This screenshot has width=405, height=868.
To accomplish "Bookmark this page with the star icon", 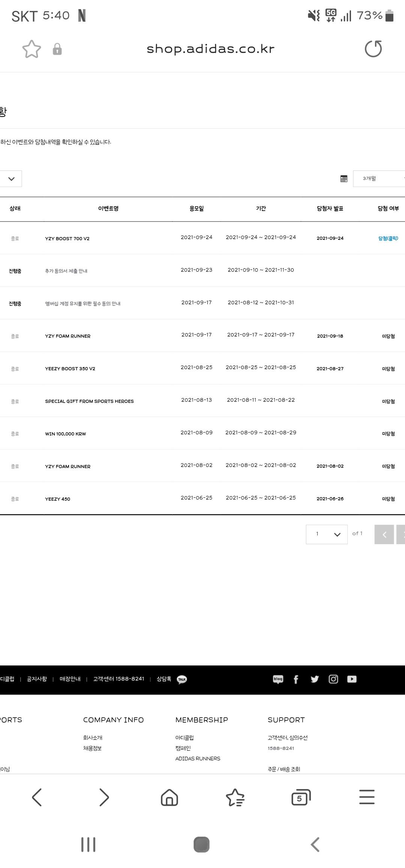I will [x=31, y=49].
